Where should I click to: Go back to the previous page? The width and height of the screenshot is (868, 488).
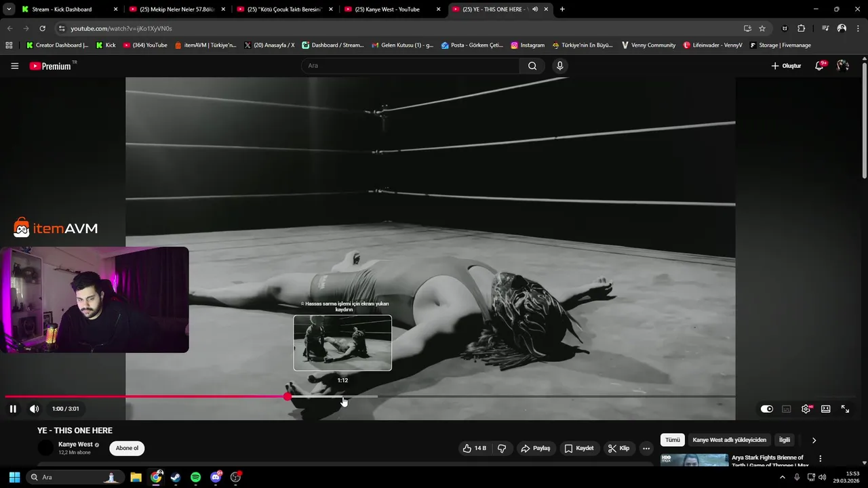(x=9, y=28)
